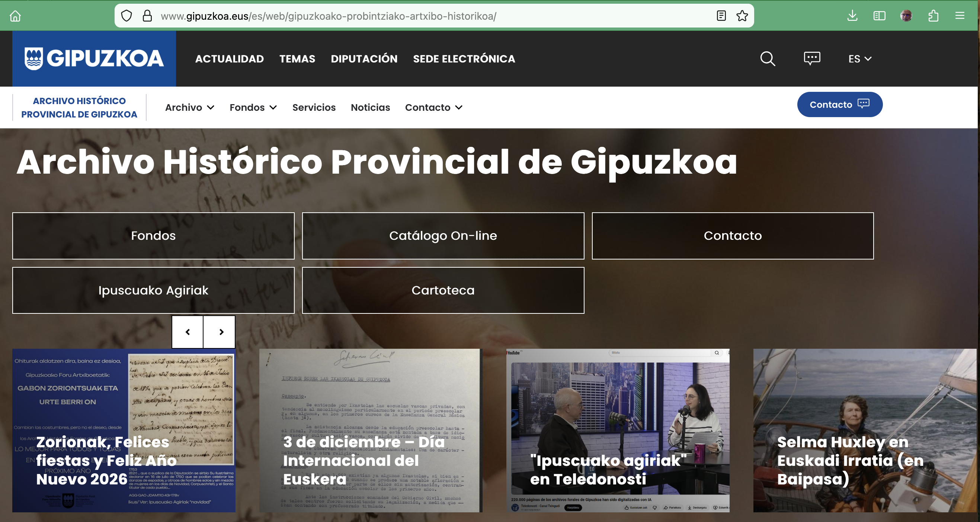The height and width of the screenshot is (522, 980).
Task: Toggle reader view icon in the address bar
Action: (721, 16)
